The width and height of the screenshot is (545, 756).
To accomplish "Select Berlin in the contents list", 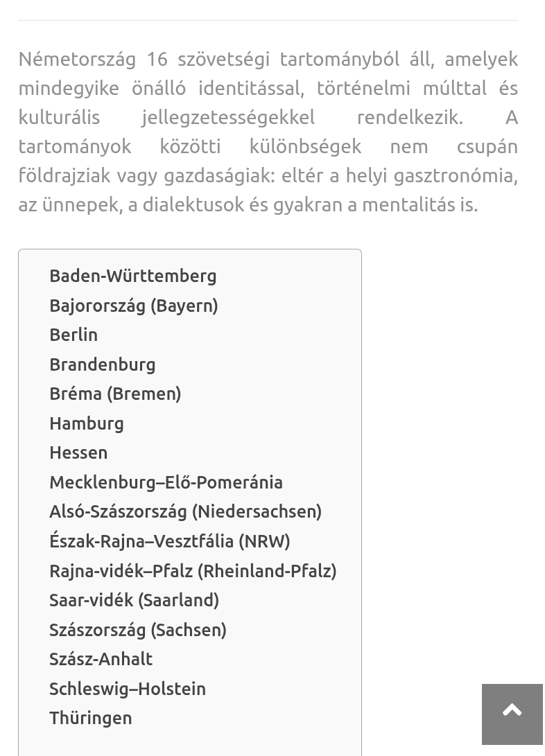I will pyautogui.click(x=73, y=335).
